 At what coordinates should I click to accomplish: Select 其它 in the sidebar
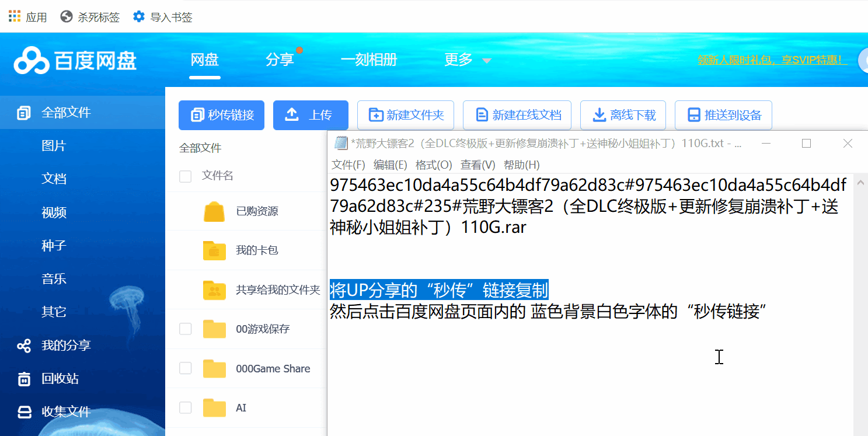(x=54, y=312)
